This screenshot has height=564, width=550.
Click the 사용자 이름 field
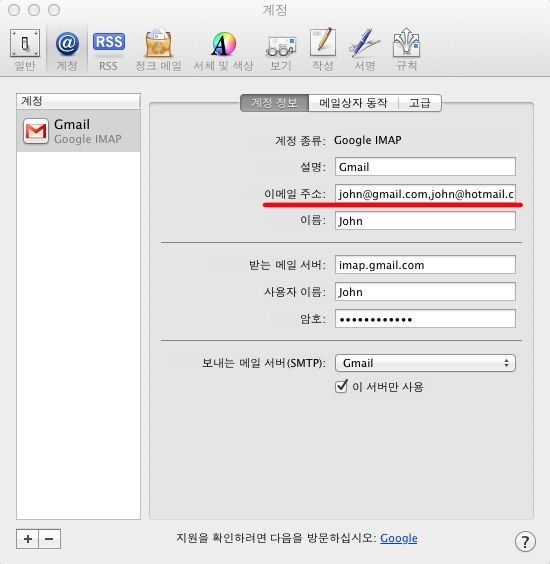tap(425, 292)
